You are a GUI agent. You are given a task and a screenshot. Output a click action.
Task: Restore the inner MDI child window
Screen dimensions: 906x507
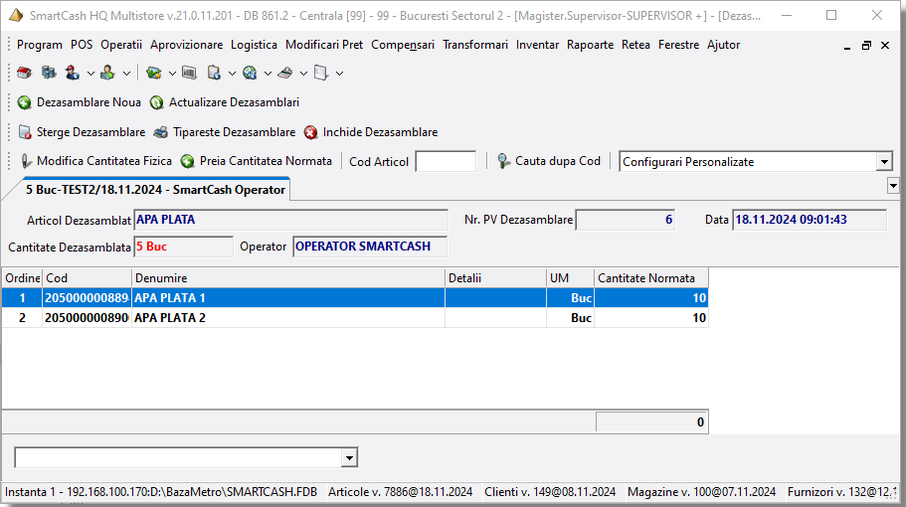click(x=866, y=45)
